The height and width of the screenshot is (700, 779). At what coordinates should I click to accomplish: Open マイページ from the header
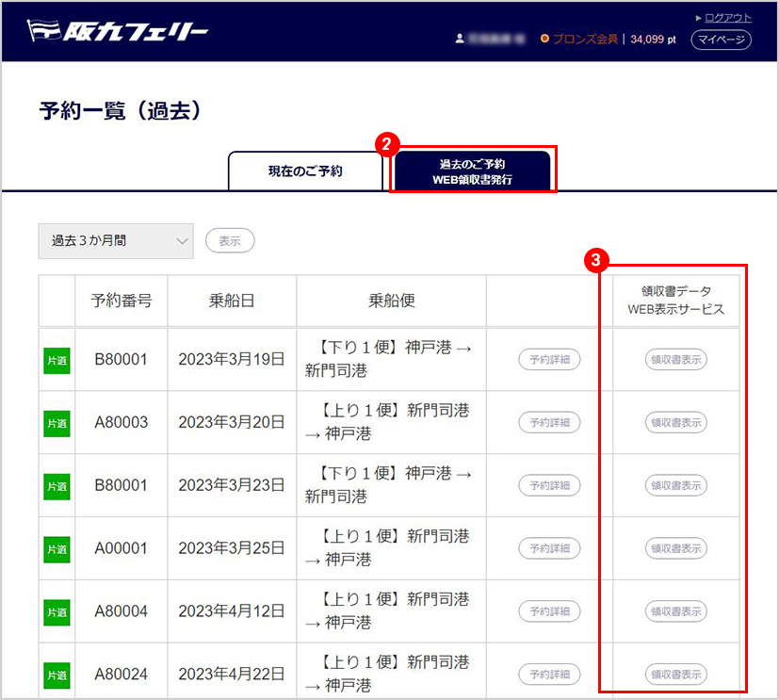721,40
